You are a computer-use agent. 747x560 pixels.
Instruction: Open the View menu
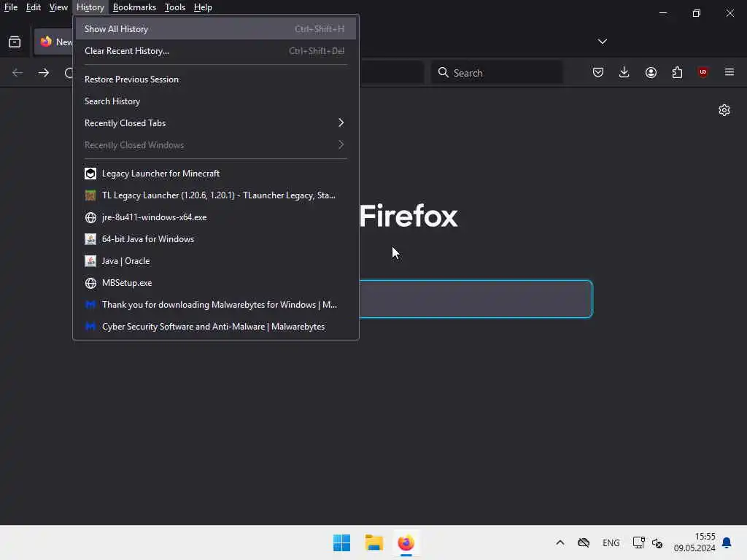(58, 7)
